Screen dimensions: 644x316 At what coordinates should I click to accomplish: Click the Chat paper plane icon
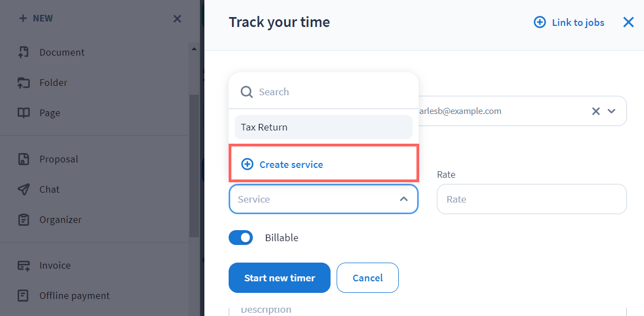coord(24,189)
